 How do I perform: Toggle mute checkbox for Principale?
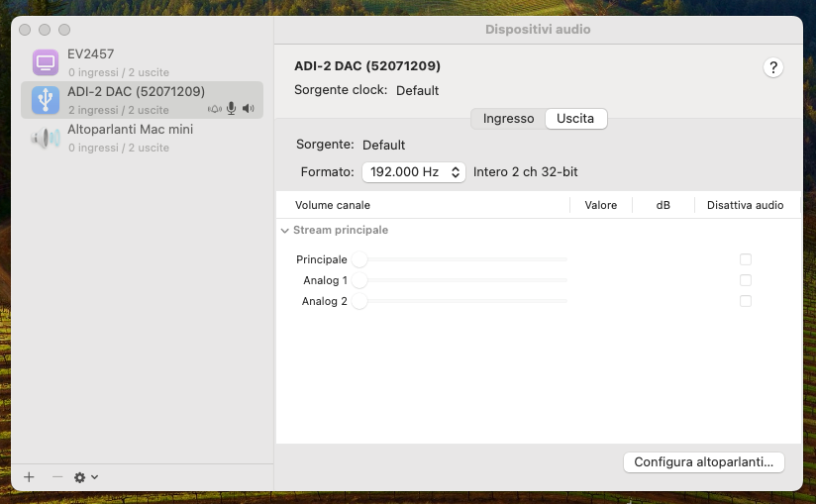746,259
